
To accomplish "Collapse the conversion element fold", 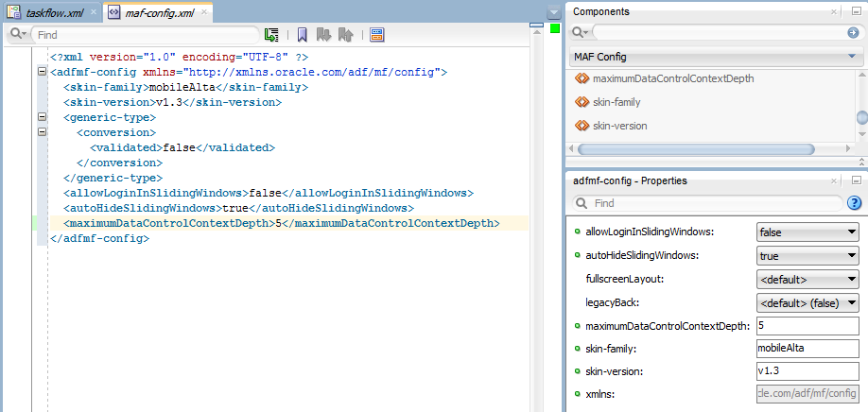I will [x=41, y=132].
